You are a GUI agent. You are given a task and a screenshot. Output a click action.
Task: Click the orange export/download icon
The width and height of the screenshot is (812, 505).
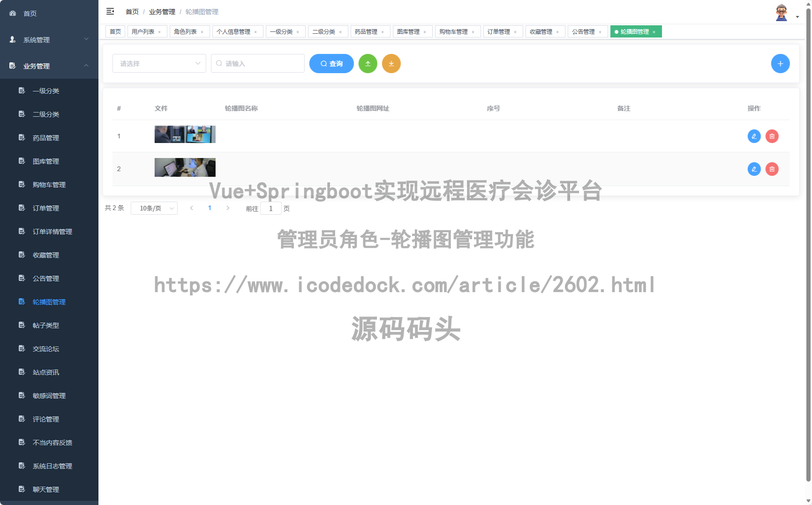(x=391, y=63)
